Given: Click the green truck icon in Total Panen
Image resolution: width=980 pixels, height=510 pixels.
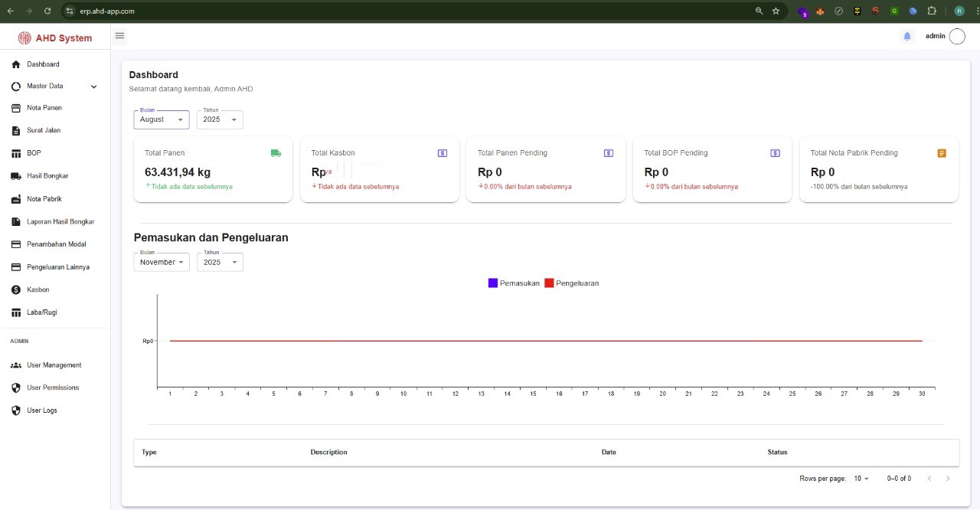Looking at the screenshot, I should tap(276, 153).
